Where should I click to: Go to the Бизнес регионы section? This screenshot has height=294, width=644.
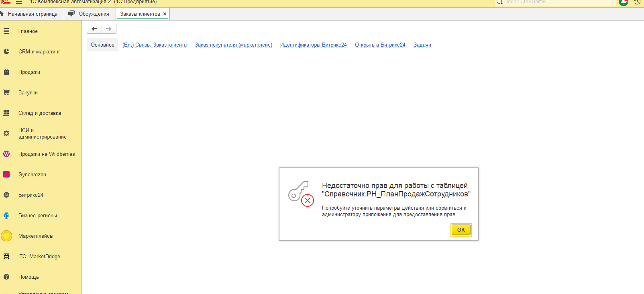pyautogui.click(x=38, y=215)
